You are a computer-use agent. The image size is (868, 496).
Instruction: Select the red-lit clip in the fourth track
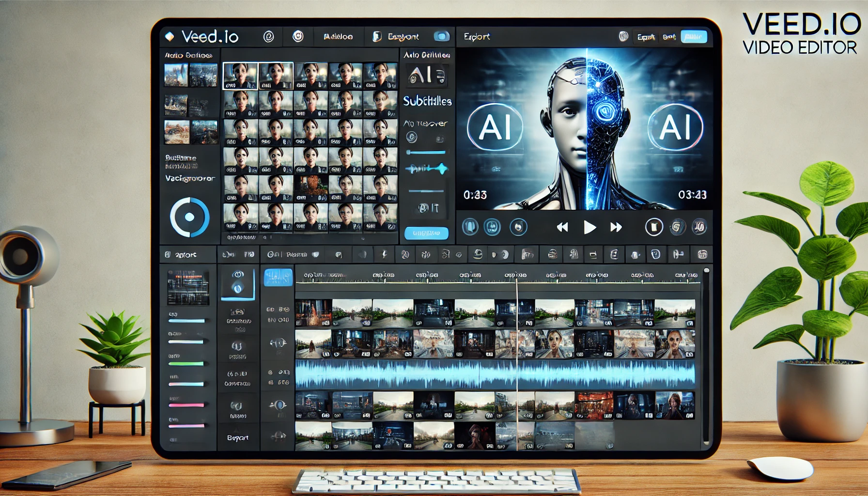(594, 405)
